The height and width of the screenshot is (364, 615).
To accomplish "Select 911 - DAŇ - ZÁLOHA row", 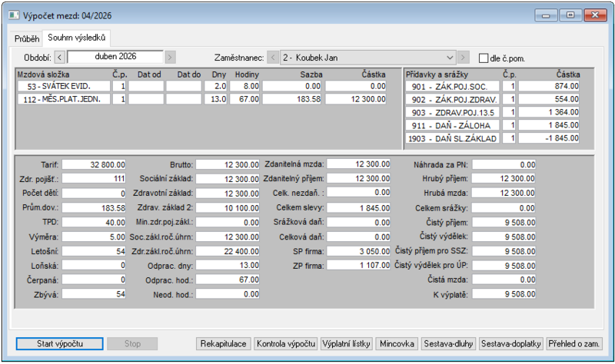I will (x=453, y=125).
